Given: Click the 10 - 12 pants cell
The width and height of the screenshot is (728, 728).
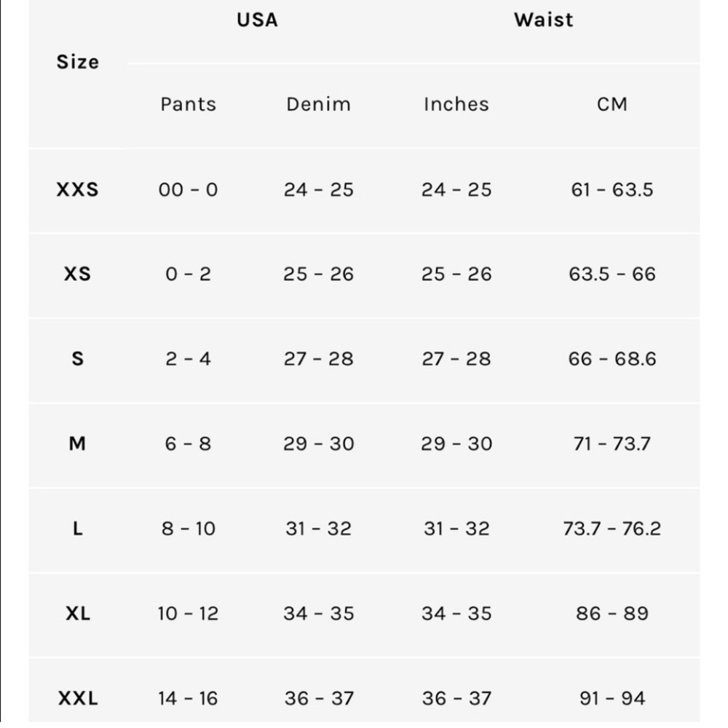Looking at the screenshot, I should [x=188, y=613].
